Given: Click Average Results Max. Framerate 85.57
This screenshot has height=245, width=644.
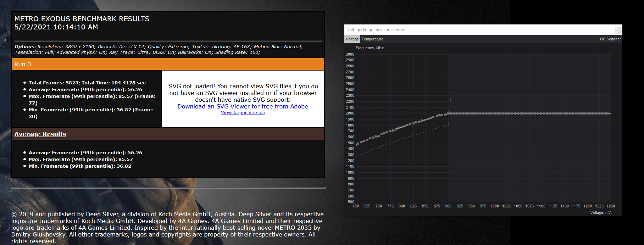Looking at the screenshot, I should (81, 159).
